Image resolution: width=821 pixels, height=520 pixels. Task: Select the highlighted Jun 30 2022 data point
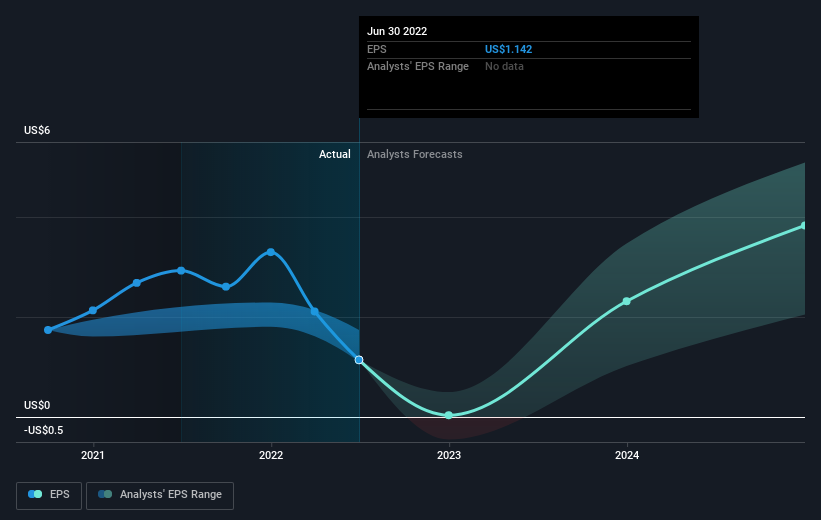(359, 360)
